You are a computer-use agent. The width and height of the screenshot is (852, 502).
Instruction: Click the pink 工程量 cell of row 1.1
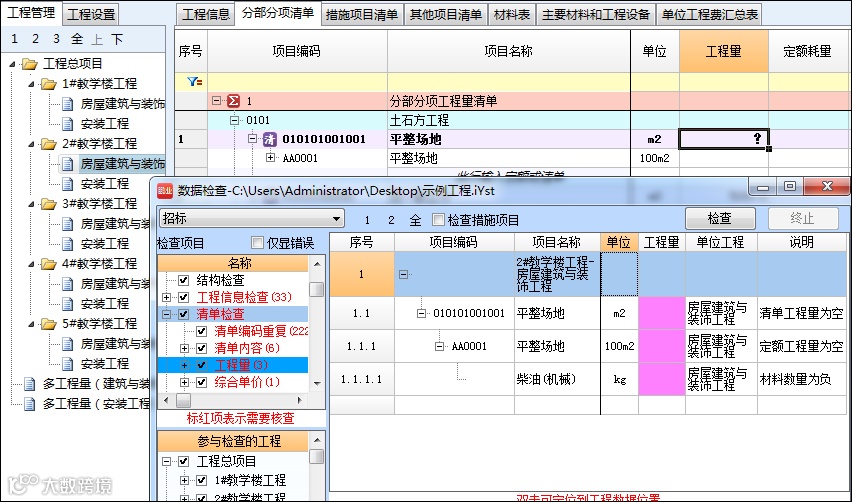pos(661,313)
